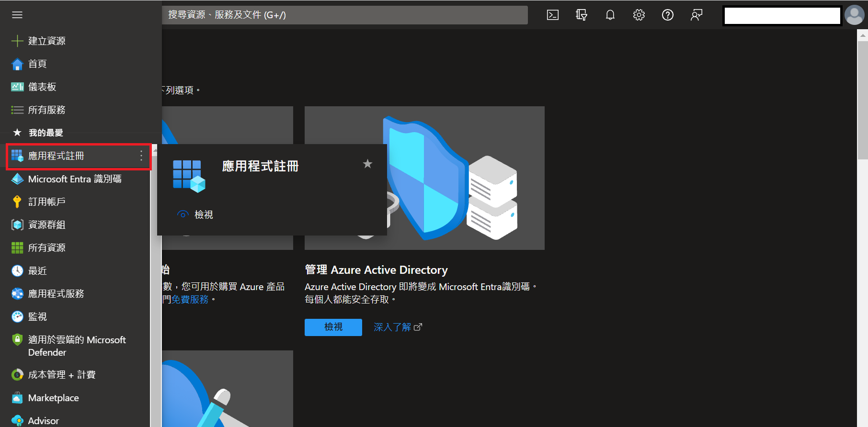Click the gauge icon for 監視

[x=17, y=316]
